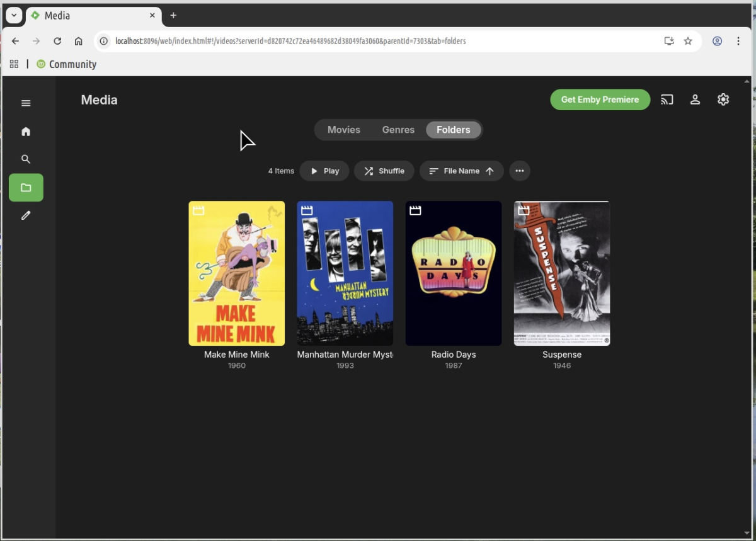The height and width of the screenshot is (541, 756).
Task: Reload the current page
Action: pyautogui.click(x=57, y=41)
